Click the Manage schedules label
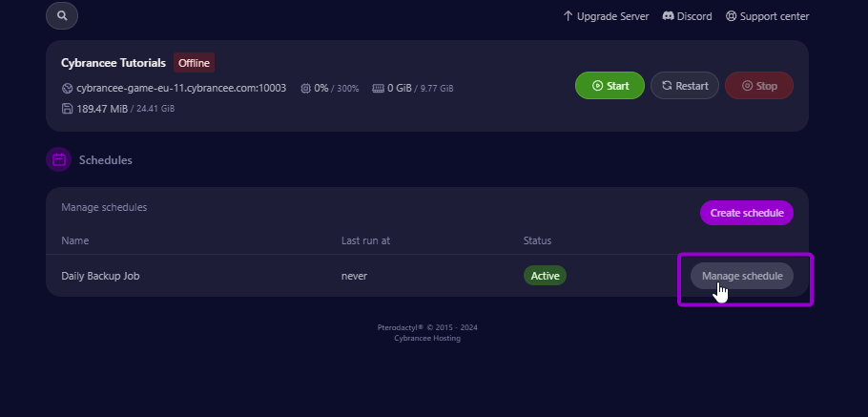The image size is (868, 417). pyautogui.click(x=104, y=207)
